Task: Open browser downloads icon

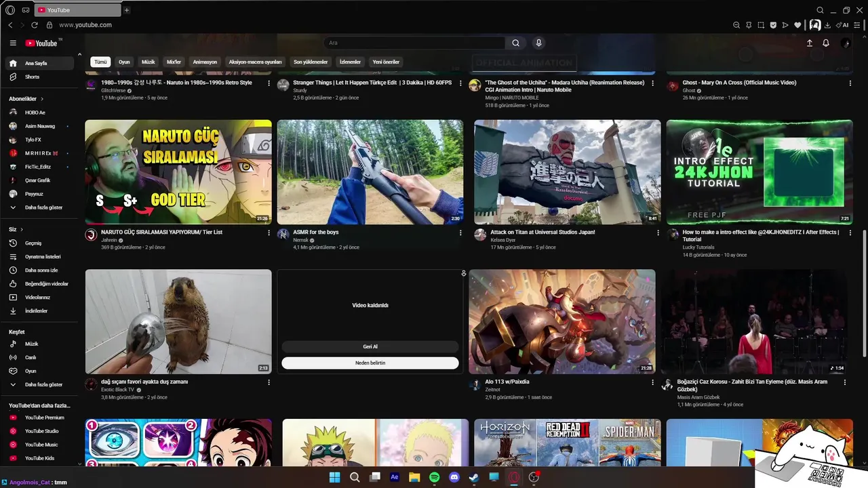Action: pos(827,25)
